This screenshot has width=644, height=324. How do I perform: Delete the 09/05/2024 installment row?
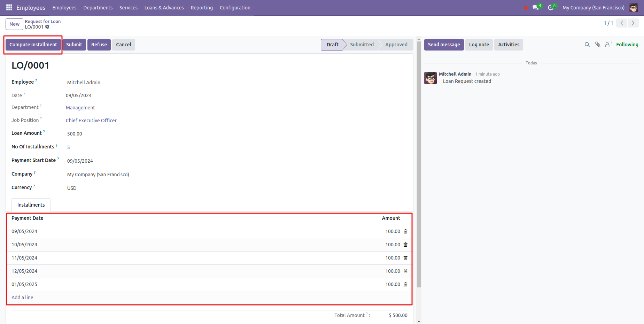(405, 231)
